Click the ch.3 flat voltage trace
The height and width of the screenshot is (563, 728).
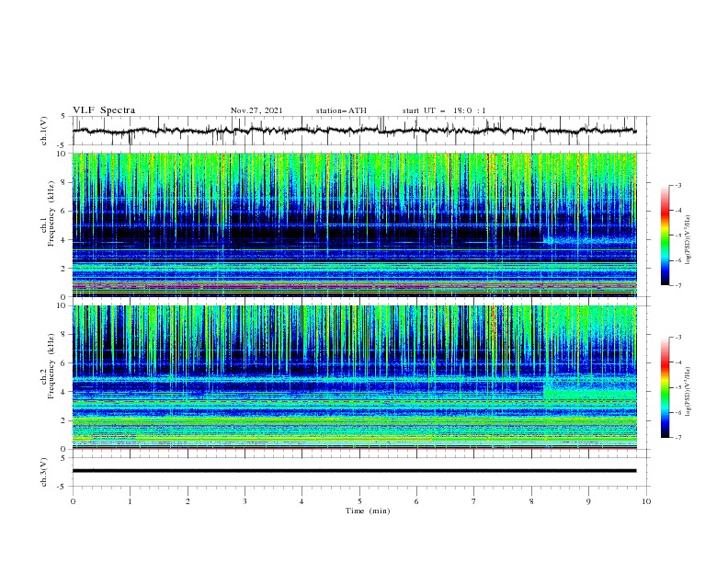pos(354,471)
